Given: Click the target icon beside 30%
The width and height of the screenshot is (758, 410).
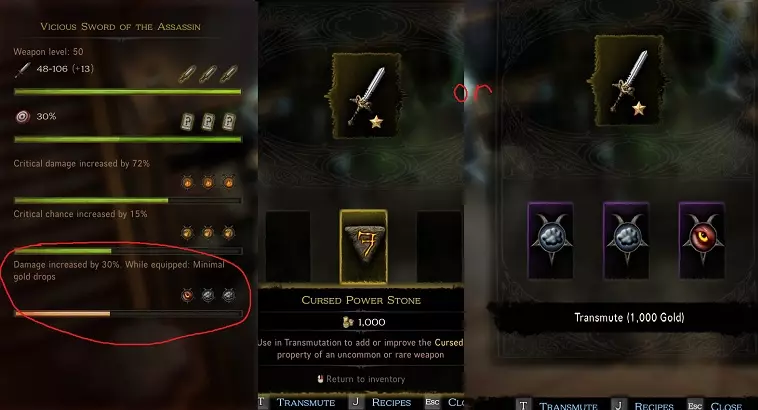Looking at the screenshot, I should pyautogui.click(x=23, y=117).
